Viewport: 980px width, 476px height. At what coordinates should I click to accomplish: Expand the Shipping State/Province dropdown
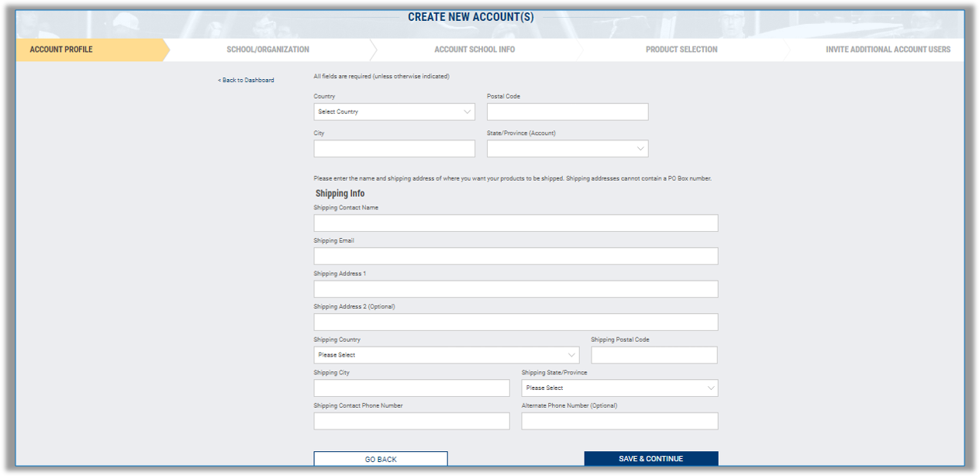click(619, 388)
